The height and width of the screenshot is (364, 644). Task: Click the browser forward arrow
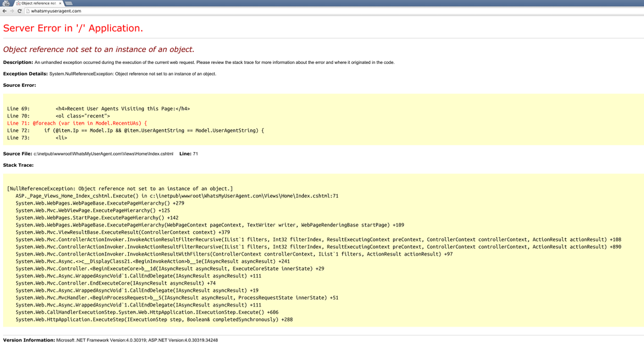pos(12,11)
